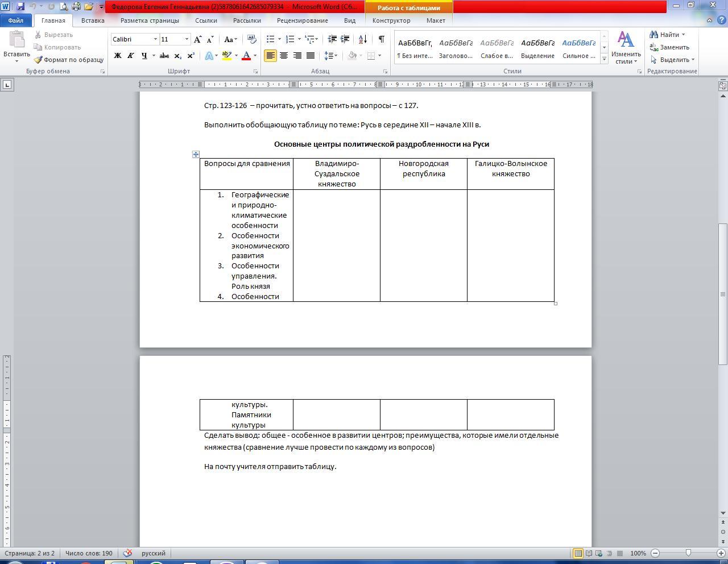Apply the Выделение style
This screenshot has height=564, width=728.
pos(537,48)
